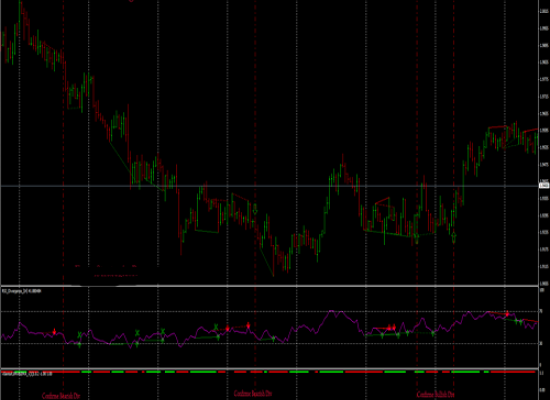Screen dimensions: 550x400
Task: Click the green down arrow on price chart
Action: (255, 209)
